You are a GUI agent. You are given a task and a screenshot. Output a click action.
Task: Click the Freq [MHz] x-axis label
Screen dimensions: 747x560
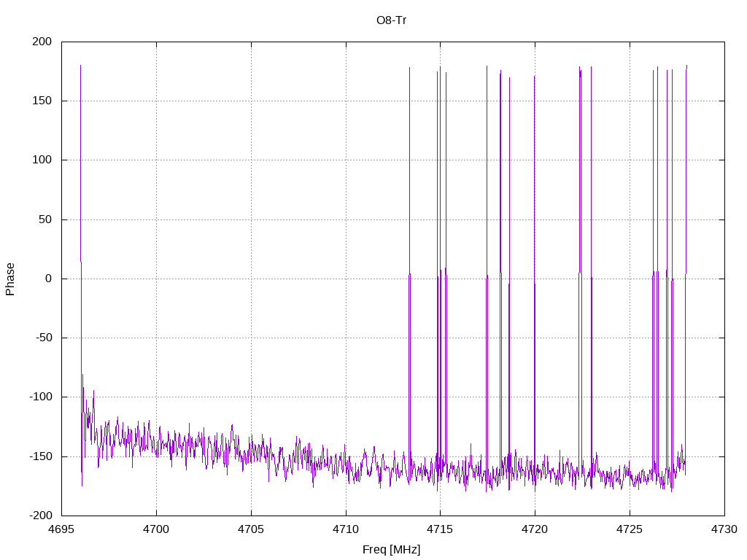click(391, 550)
